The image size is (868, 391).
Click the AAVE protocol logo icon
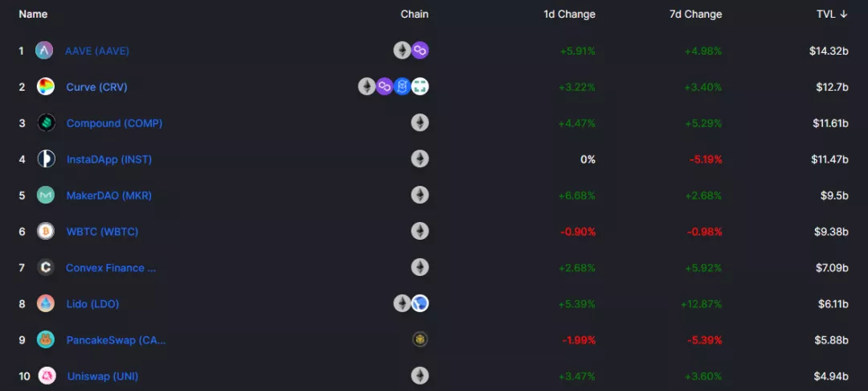(44, 51)
